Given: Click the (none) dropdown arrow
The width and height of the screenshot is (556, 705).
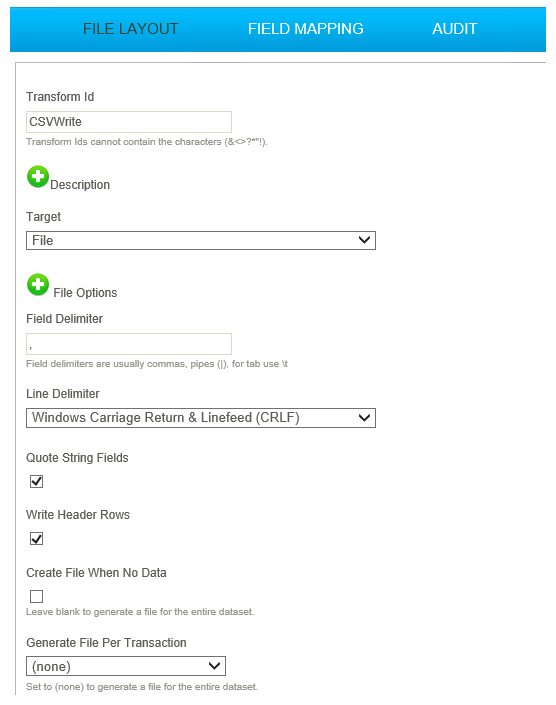Looking at the screenshot, I should point(214,666).
